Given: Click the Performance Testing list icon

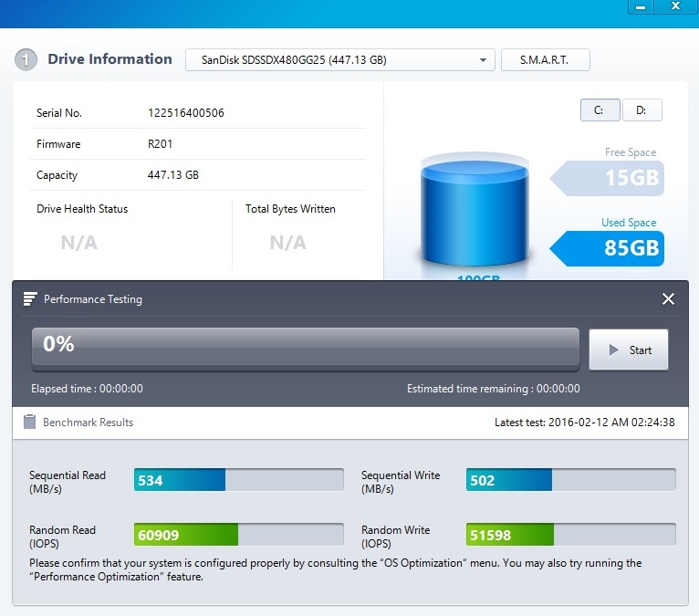Looking at the screenshot, I should tap(30, 299).
